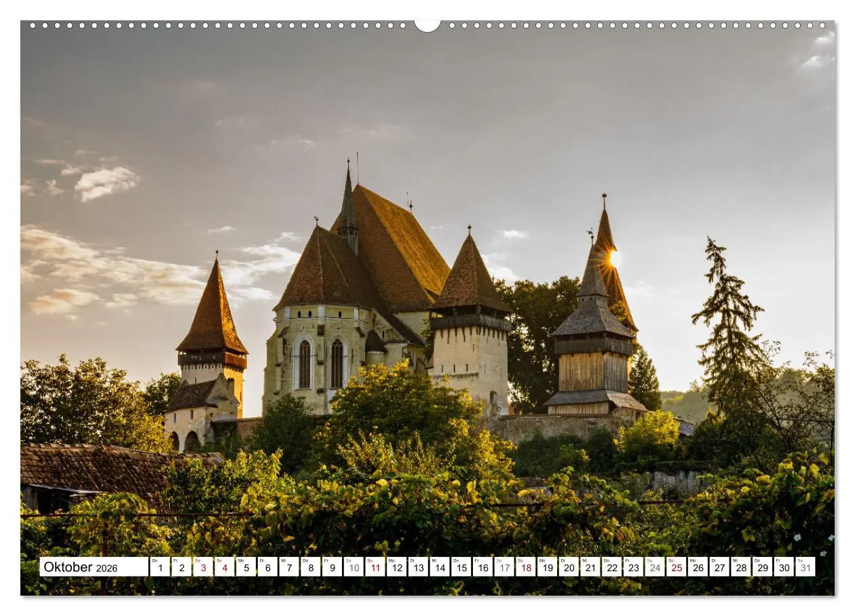Select date cell 12
855x616 pixels.
(396, 567)
